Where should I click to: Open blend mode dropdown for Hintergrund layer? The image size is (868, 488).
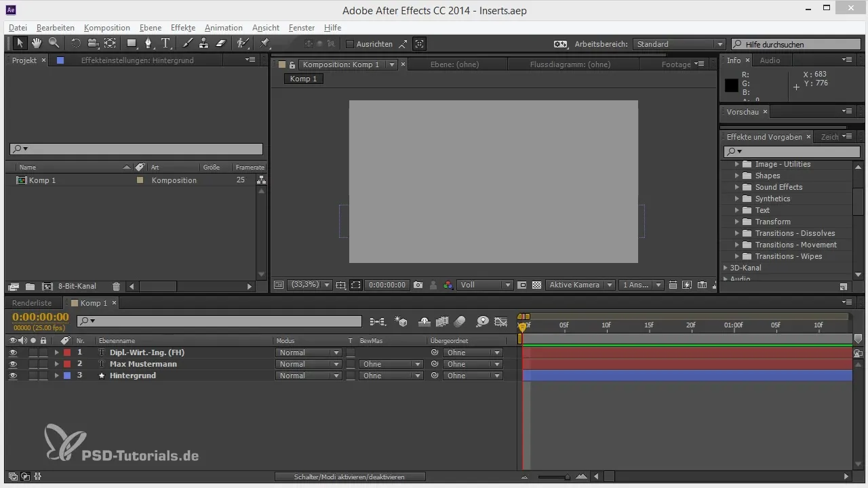[308, 375]
